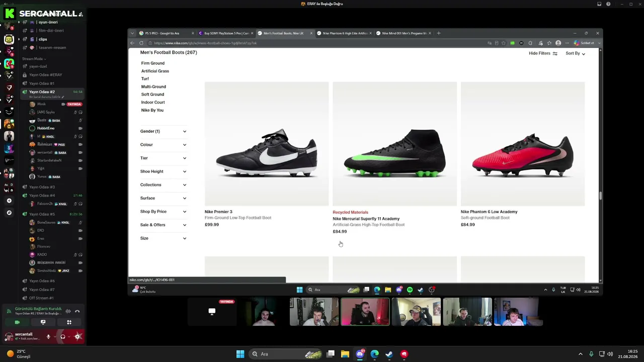Show hidden tray icons chevron on the taskbar
644x362 pixels.
point(580,354)
